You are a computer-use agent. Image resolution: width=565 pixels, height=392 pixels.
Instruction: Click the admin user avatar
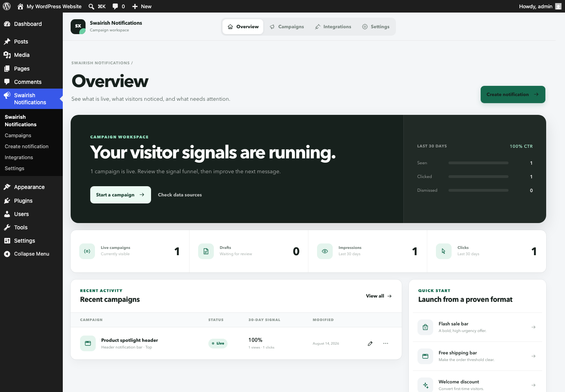(558, 6)
